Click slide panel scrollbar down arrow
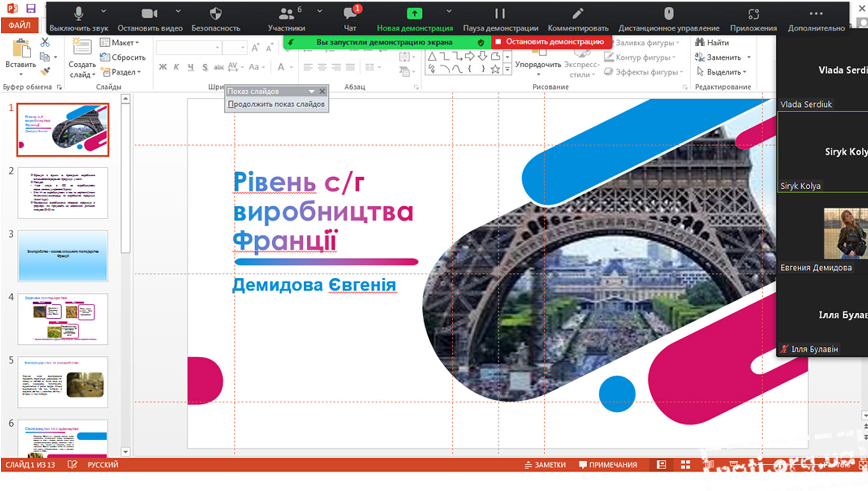Viewport: 868px width, 491px height. (x=126, y=452)
